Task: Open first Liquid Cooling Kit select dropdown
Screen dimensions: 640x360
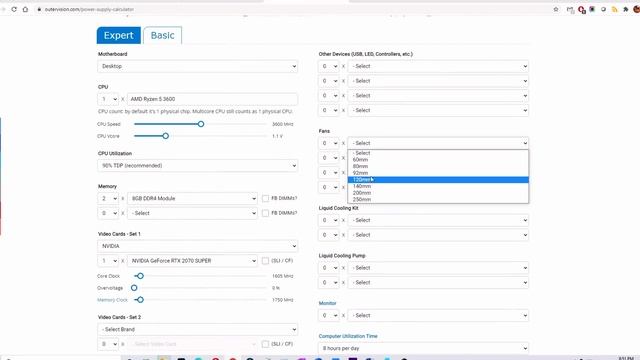Action: pos(438,220)
